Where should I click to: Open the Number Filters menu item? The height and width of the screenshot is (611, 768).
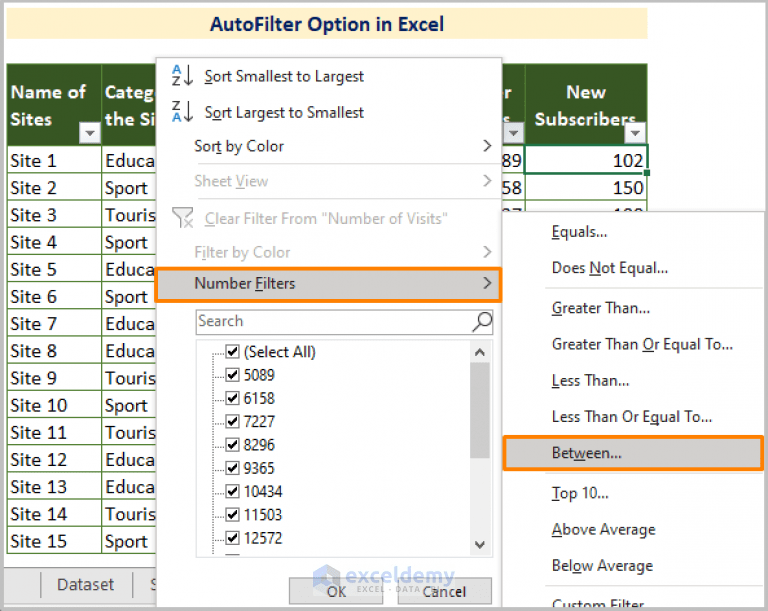[x=329, y=284]
